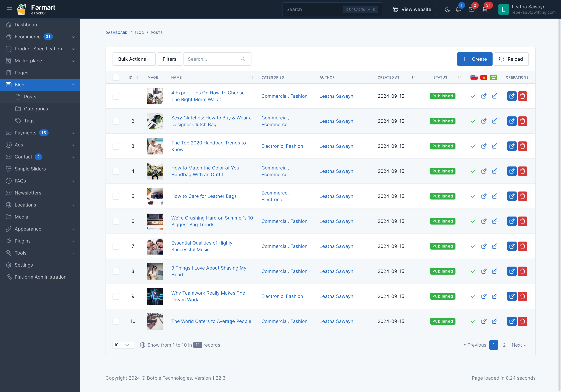Toggle dark mode with moon icon
This screenshot has height=392, width=561.
coord(447,9)
